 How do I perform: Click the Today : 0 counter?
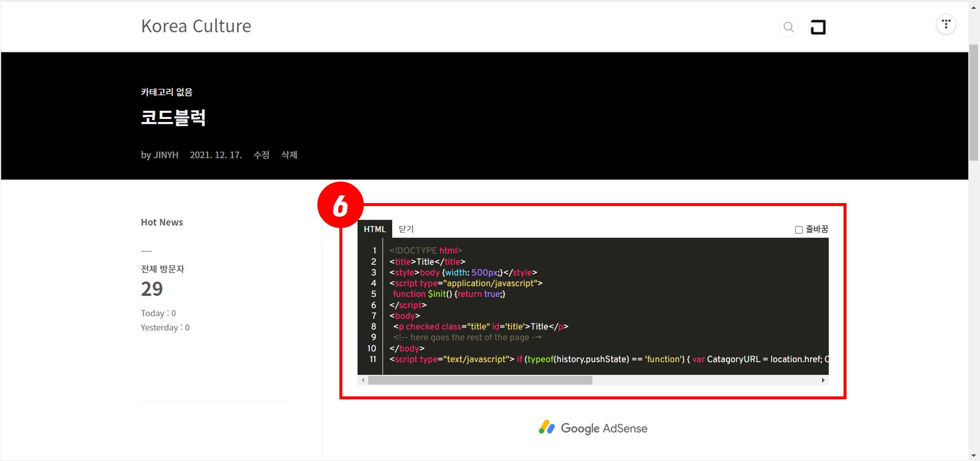(158, 313)
